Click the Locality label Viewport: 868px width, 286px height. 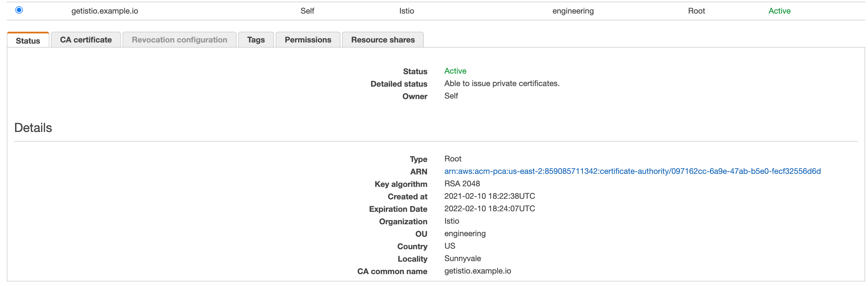pos(412,259)
